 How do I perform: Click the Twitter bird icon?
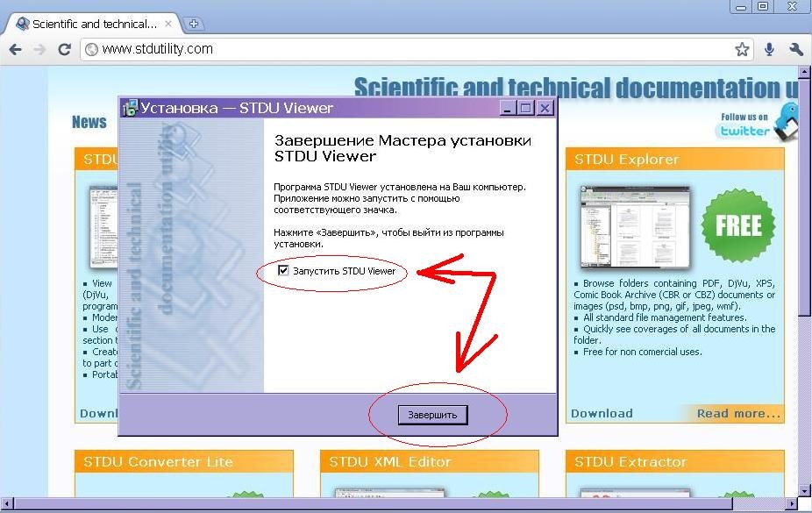787,120
